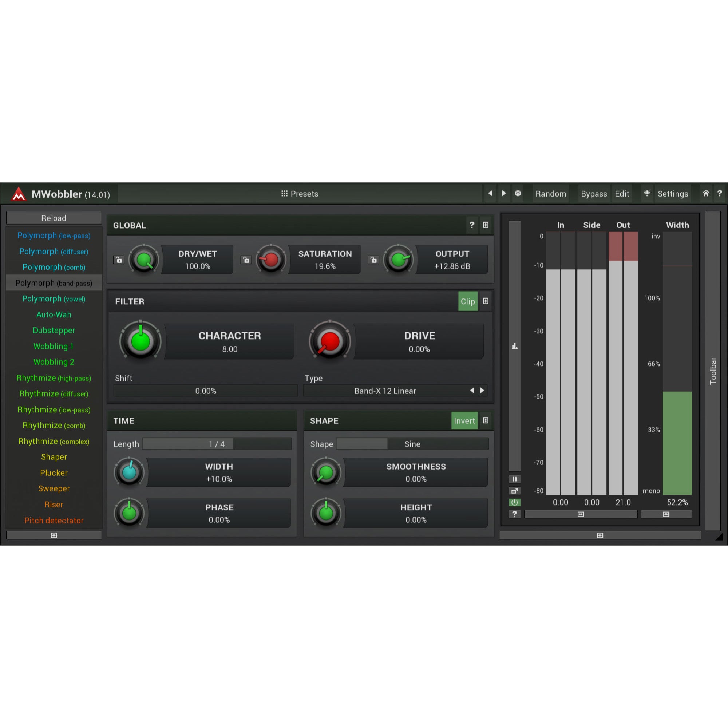
Task: Expand the vertical Toolbar panel
Action: point(713,371)
